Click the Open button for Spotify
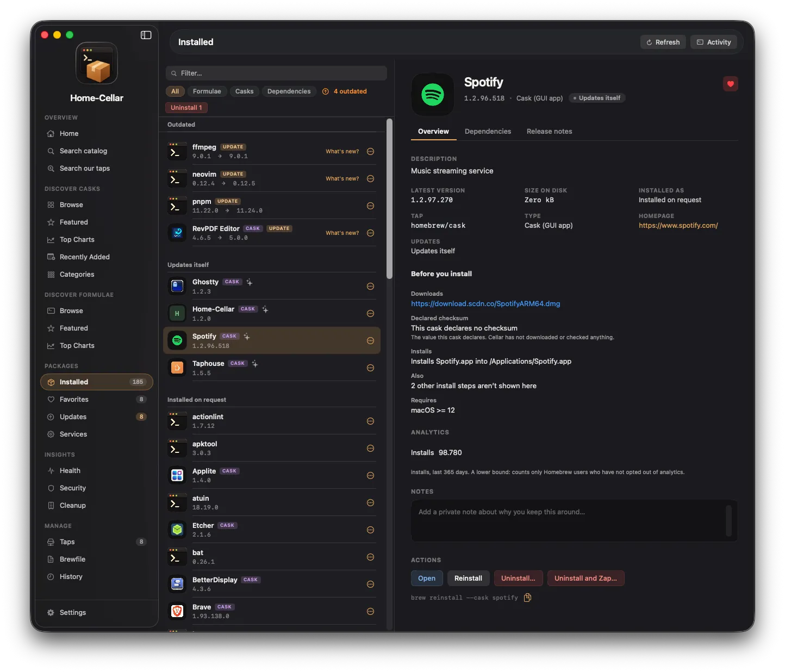785x672 pixels. (427, 578)
